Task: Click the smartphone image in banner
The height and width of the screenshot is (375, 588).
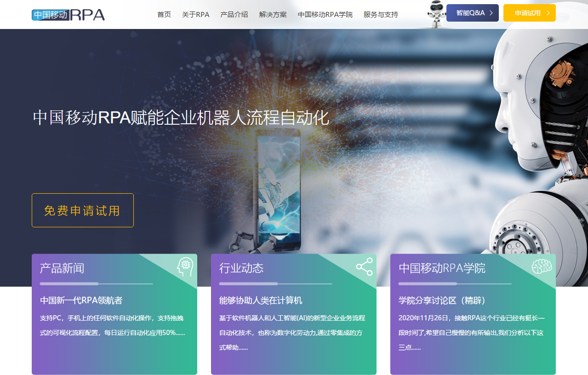Action: click(279, 190)
